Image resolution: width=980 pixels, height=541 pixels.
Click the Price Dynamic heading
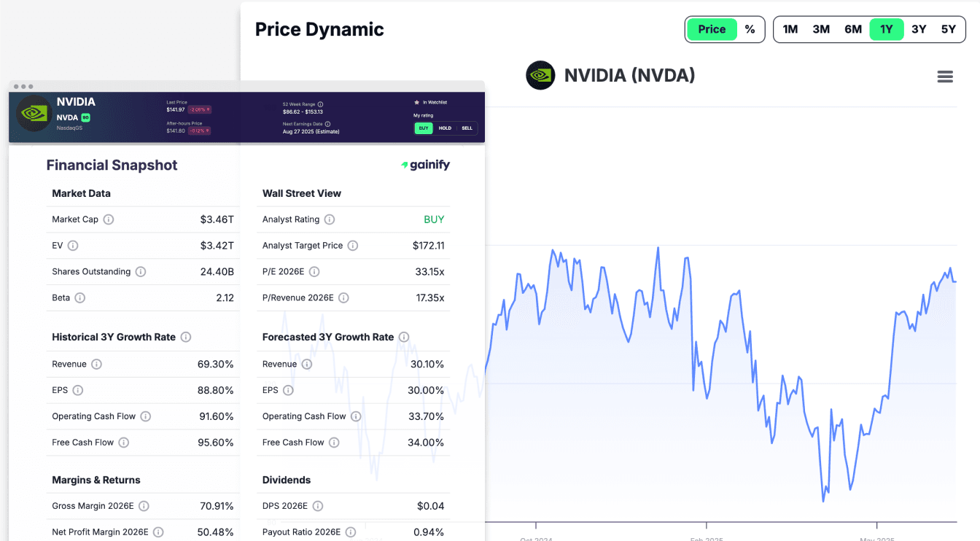[x=319, y=29]
